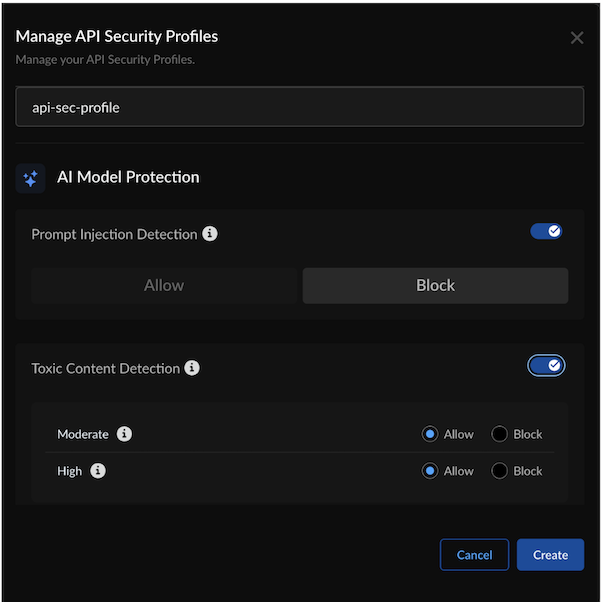602x602 pixels.
Task: Choose Allow for Prompt Injection Detection
Action: click(x=164, y=285)
